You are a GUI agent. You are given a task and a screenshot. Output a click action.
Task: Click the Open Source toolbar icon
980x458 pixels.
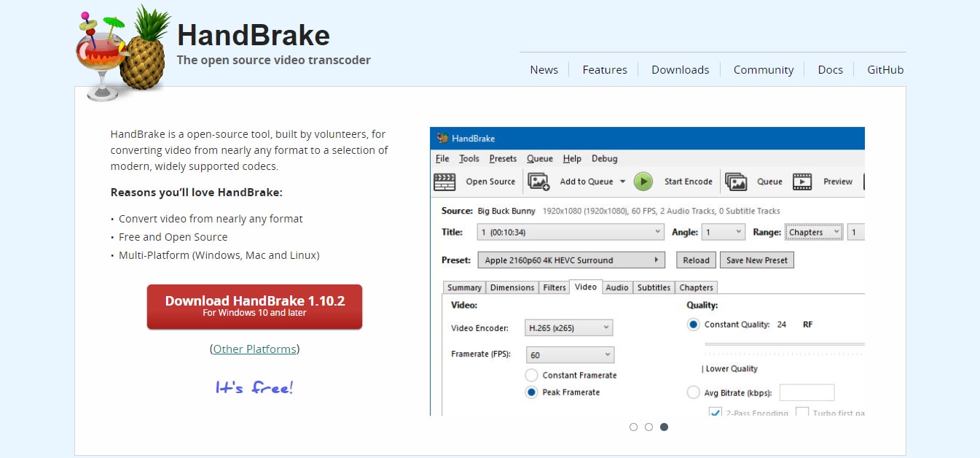coord(444,181)
